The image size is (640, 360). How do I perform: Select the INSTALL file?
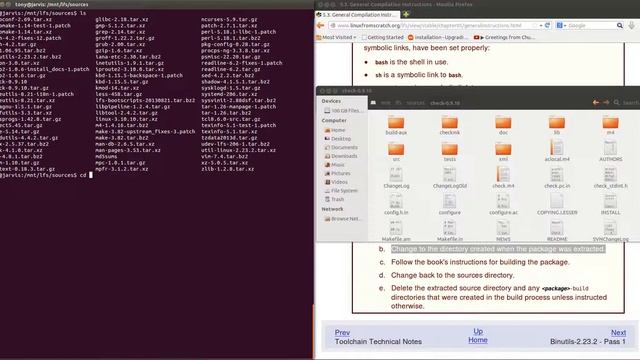click(x=611, y=204)
